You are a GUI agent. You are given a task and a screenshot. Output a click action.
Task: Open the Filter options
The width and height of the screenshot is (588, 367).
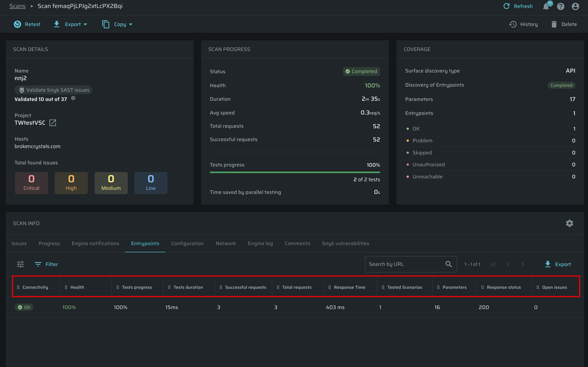(x=46, y=264)
